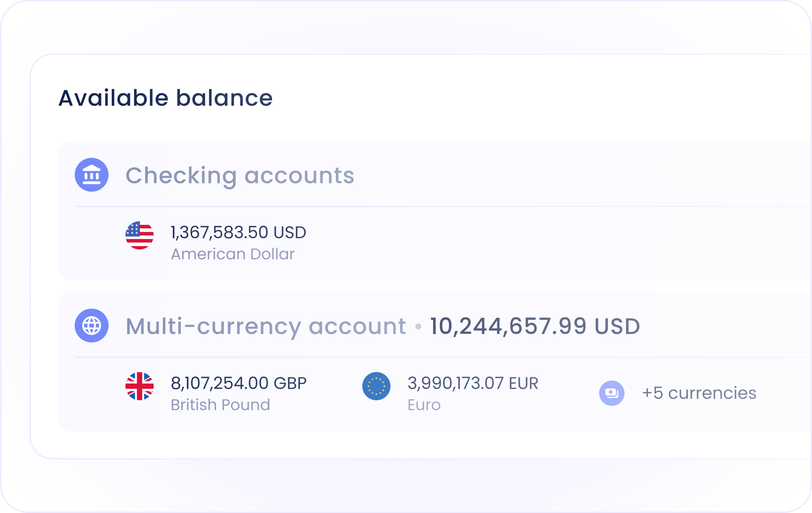Image resolution: width=812 pixels, height=513 pixels.
Task: Click the 3,990,173.07 EUR balance
Action: [x=473, y=383]
